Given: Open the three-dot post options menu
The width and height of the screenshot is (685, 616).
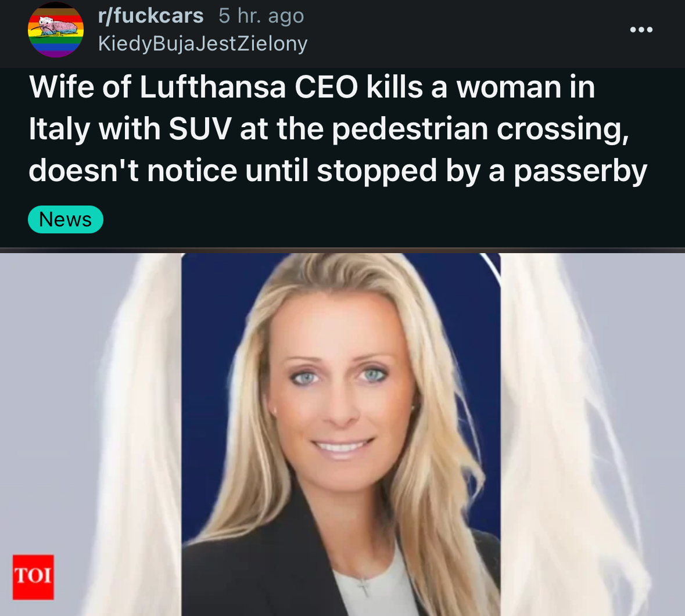Looking at the screenshot, I should pyautogui.click(x=641, y=30).
